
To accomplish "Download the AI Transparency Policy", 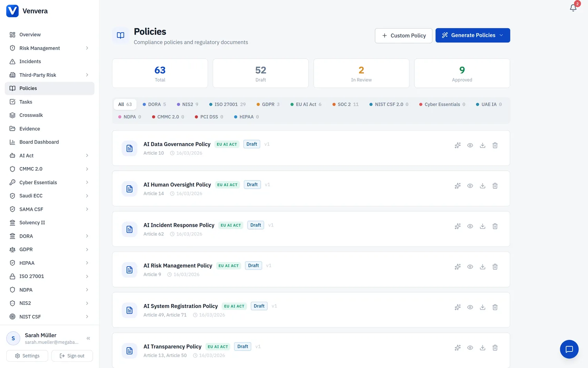I will (483, 348).
